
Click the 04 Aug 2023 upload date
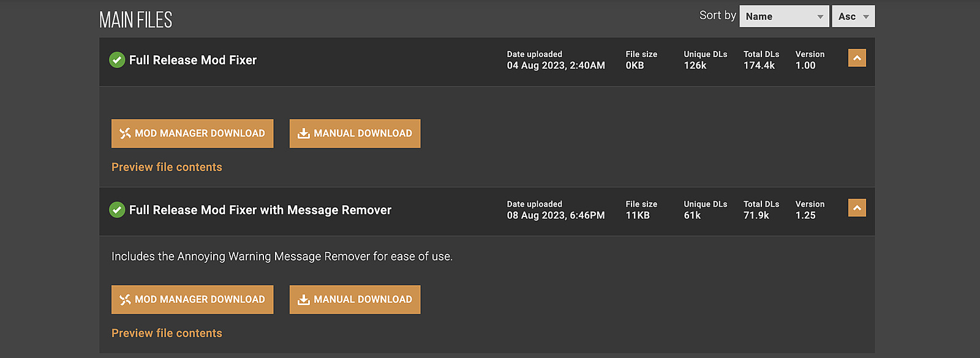556,66
